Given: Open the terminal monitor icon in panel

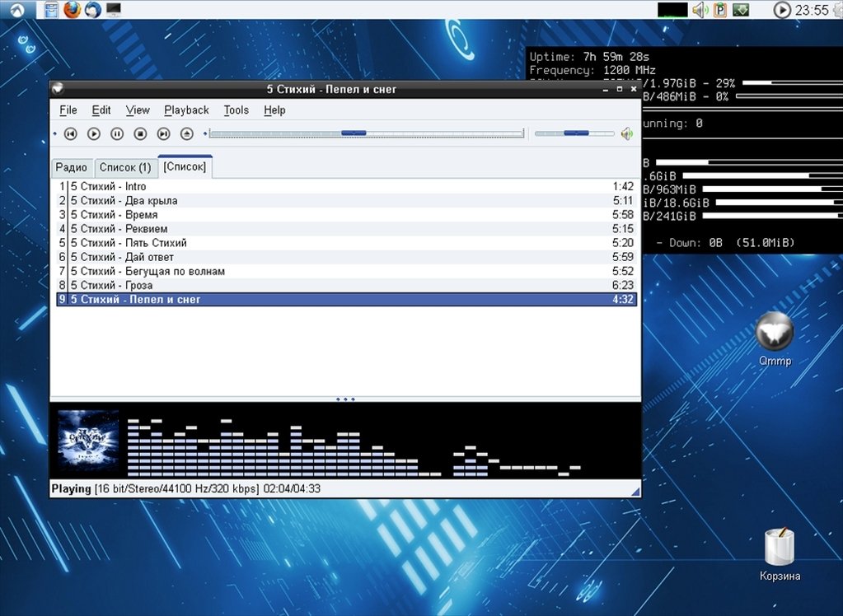Looking at the screenshot, I should [x=114, y=10].
